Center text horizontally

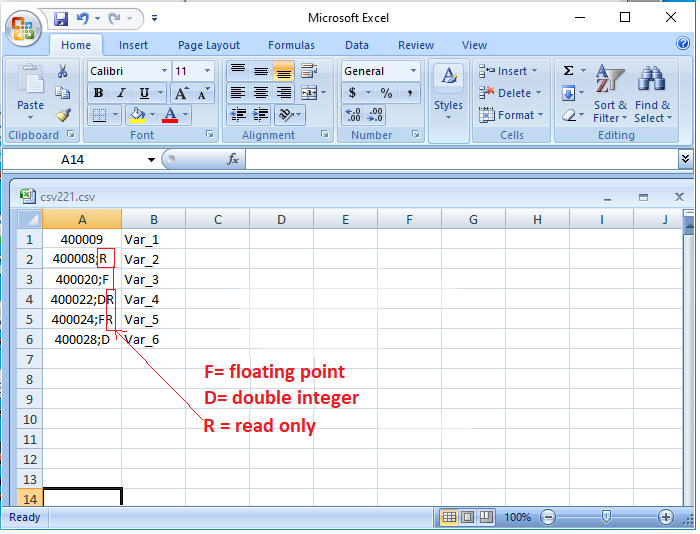click(x=261, y=93)
